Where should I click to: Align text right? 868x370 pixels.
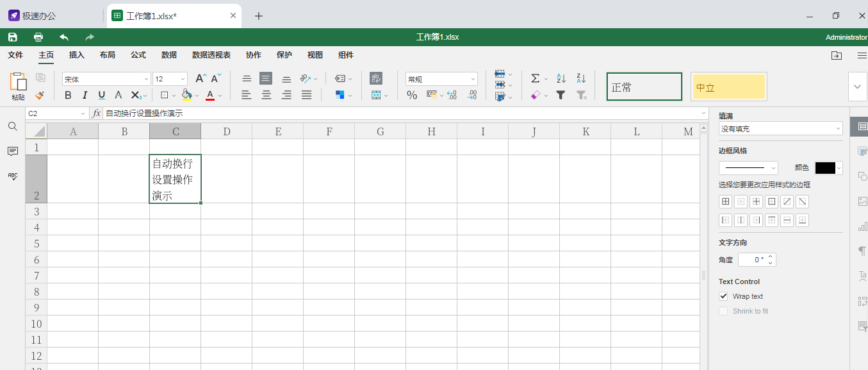pyautogui.click(x=286, y=95)
